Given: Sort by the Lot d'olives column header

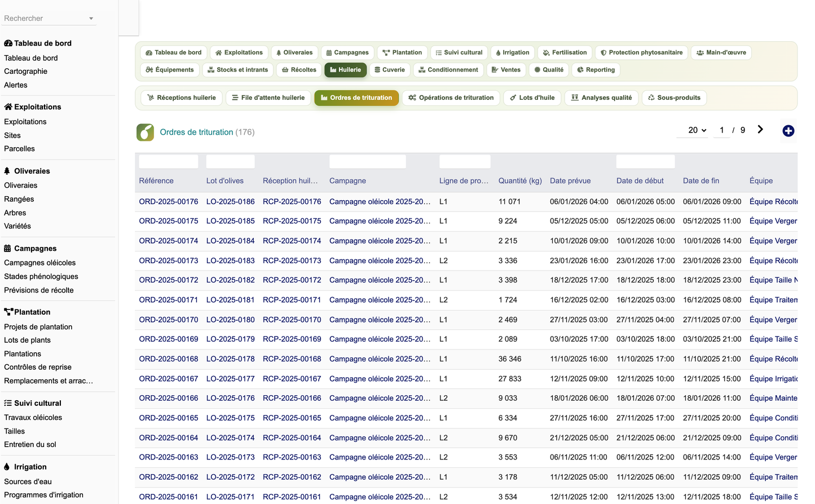Looking at the screenshot, I should point(225,181).
